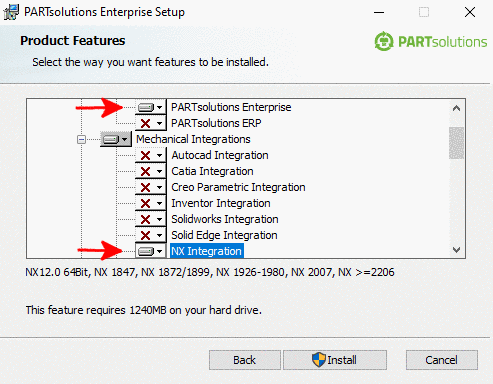This screenshot has width=493, height=384.
Task: Click the 1240MB hard drive requirement text
Action: [x=144, y=310]
